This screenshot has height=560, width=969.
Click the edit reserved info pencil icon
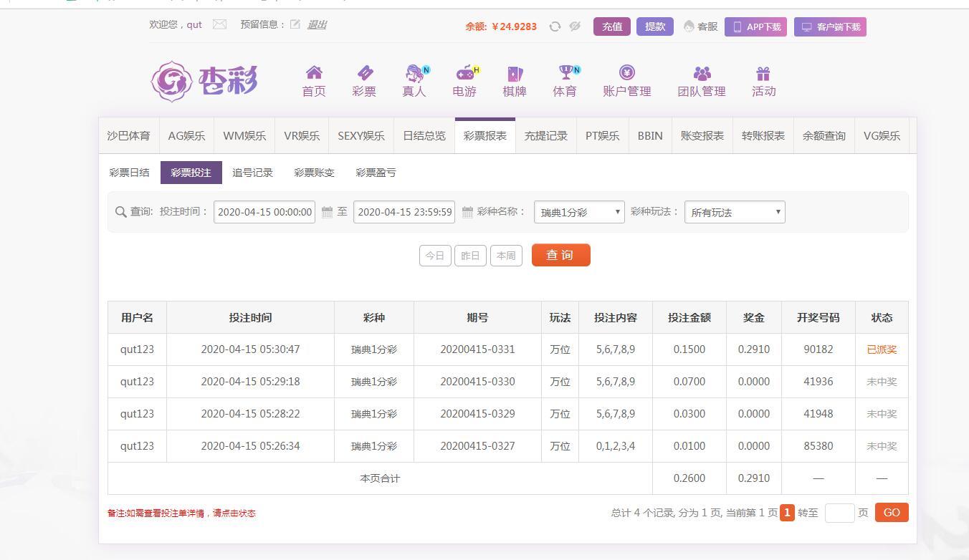coord(295,24)
